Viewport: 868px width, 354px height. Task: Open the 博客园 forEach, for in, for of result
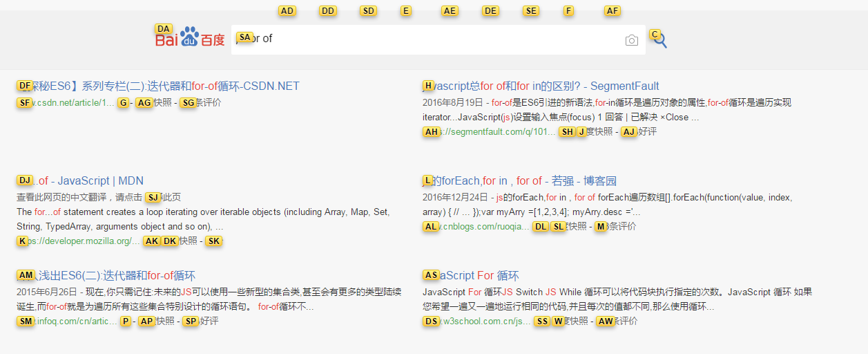coord(519,181)
